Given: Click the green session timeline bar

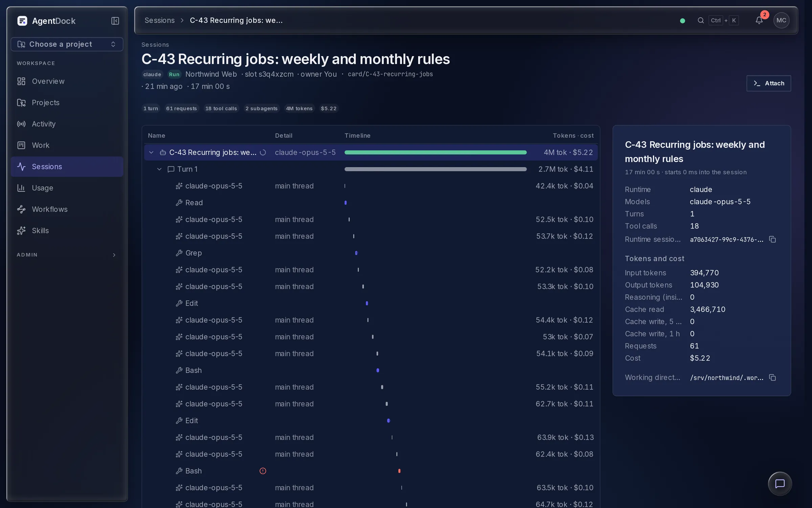Looking at the screenshot, I should point(435,152).
